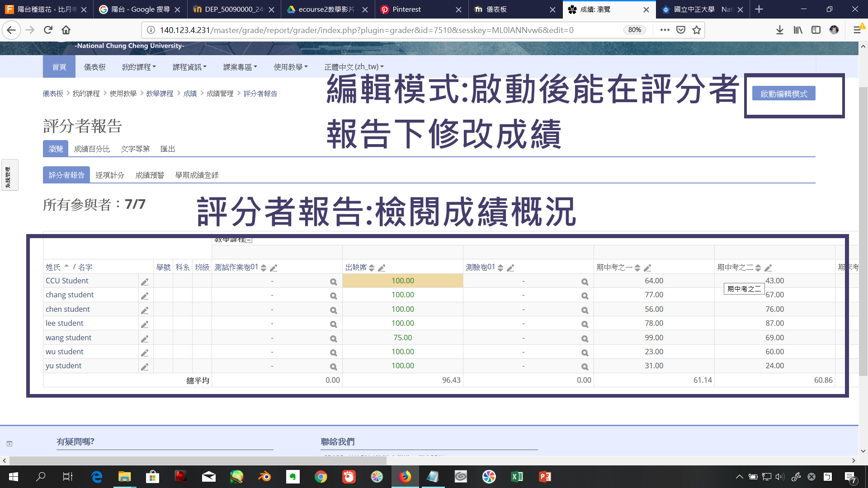Toggle sort arrows for 測試作業卷01 column

[x=264, y=268]
